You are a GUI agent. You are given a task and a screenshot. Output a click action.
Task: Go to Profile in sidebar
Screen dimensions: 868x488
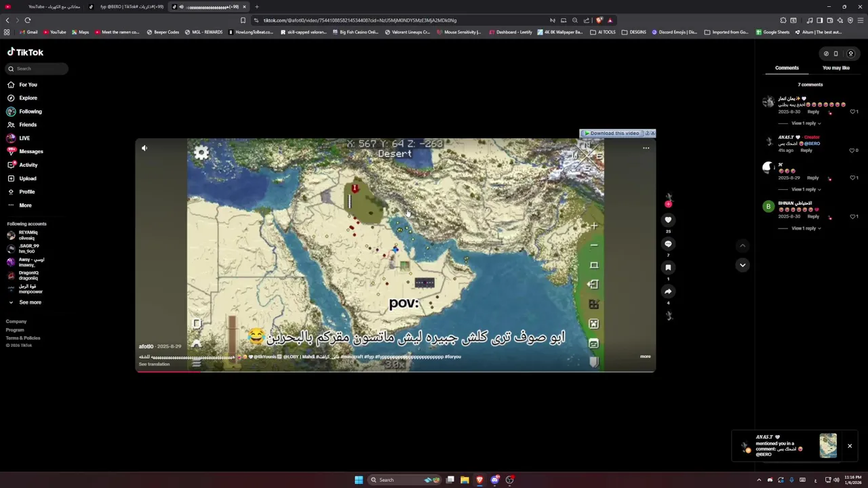[21, 192]
